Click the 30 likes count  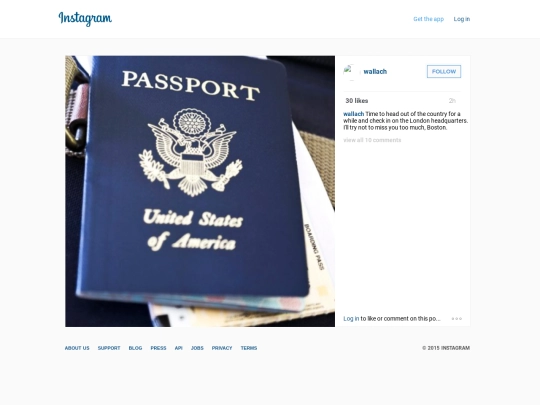coord(357,101)
